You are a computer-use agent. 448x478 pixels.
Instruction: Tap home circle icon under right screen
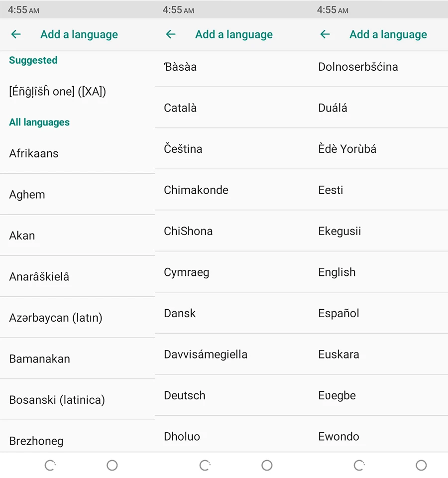pyautogui.click(x=421, y=465)
